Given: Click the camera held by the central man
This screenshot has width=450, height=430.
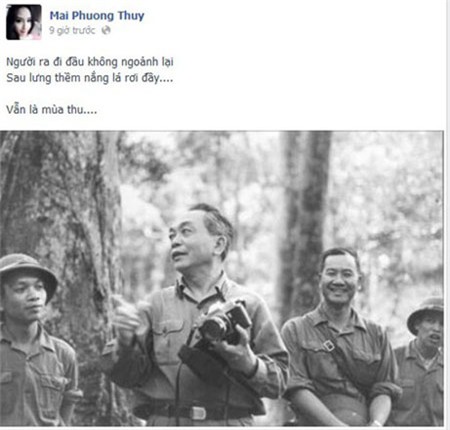Looking at the screenshot, I should (x=225, y=323).
